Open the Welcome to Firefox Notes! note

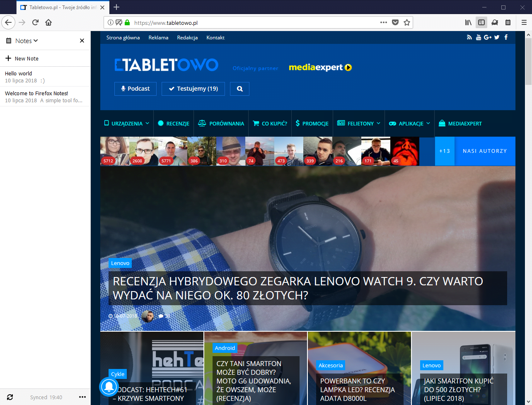click(x=45, y=96)
